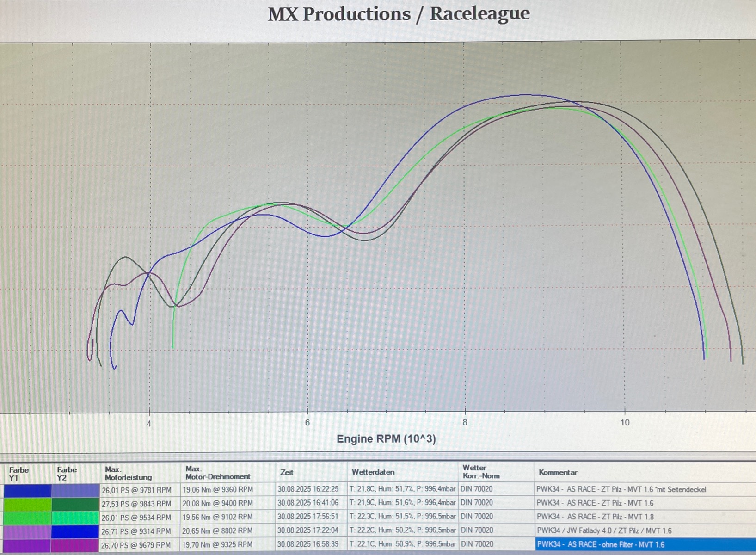The width and height of the screenshot is (756, 555).
Task: Click the Max. Motor-Drehmoment column header
Action: (x=217, y=473)
